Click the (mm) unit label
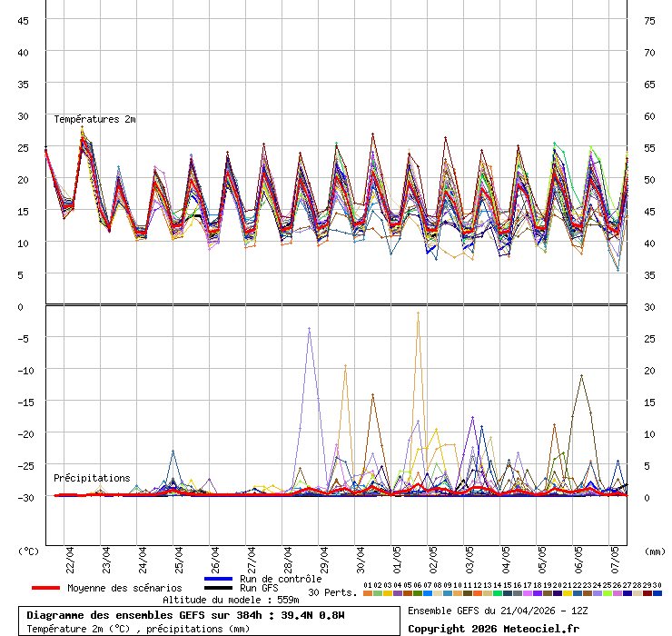The image size is (672, 636). [x=655, y=551]
